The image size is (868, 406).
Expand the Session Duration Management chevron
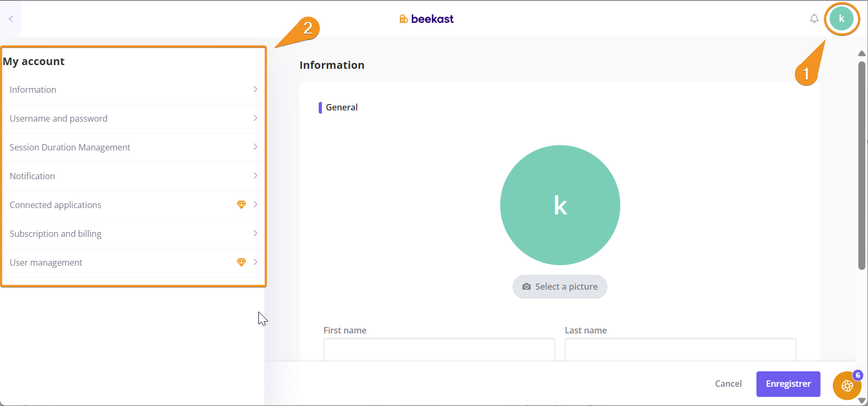point(255,147)
